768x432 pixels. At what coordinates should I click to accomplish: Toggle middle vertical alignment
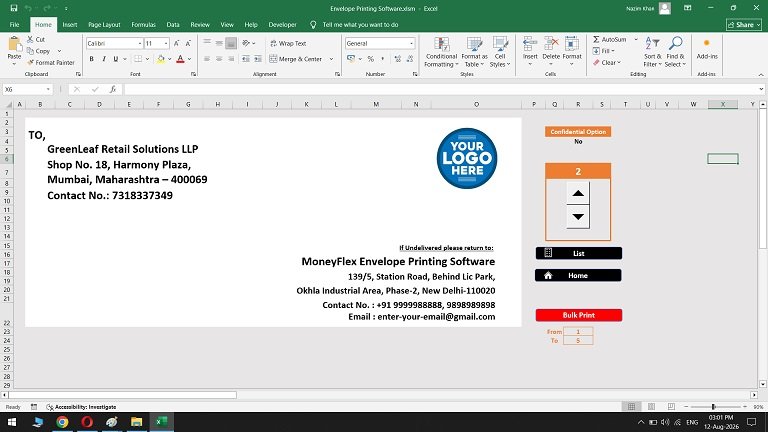click(219, 43)
